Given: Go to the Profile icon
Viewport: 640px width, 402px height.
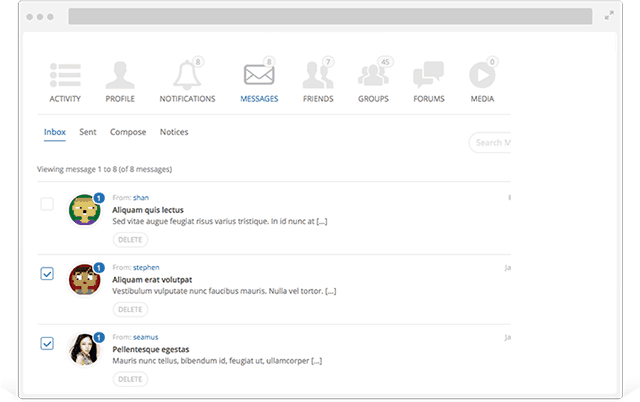Looking at the screenshot, I should click(x=120, y=76).
